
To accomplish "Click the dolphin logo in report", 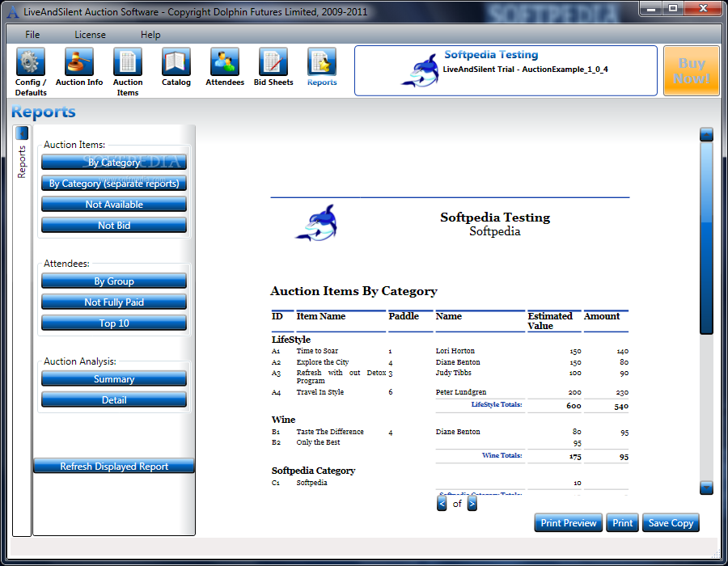I will (x=316, y=223).
